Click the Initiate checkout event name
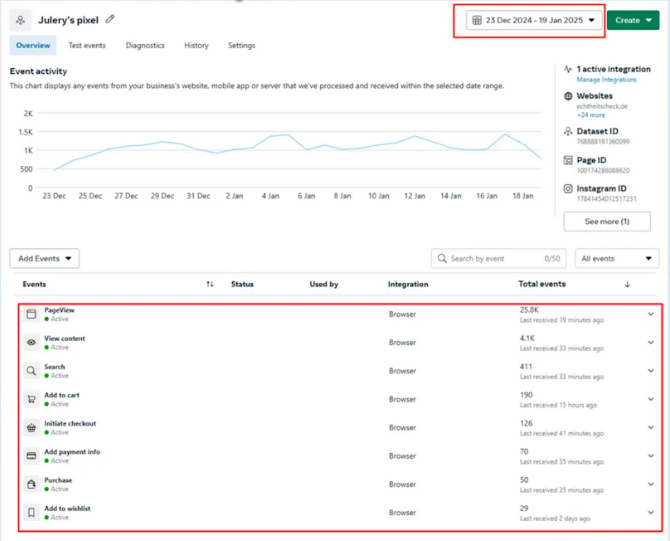 (x=70, y=423)
